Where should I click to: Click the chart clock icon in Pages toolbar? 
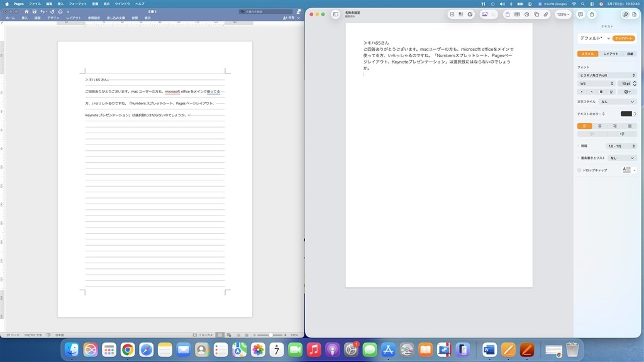[527, 14]
